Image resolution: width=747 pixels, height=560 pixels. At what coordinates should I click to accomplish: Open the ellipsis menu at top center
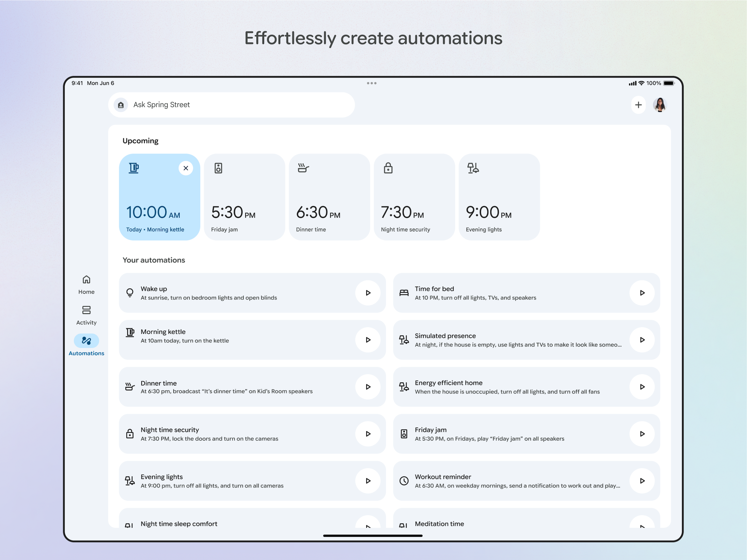(372, 83)
